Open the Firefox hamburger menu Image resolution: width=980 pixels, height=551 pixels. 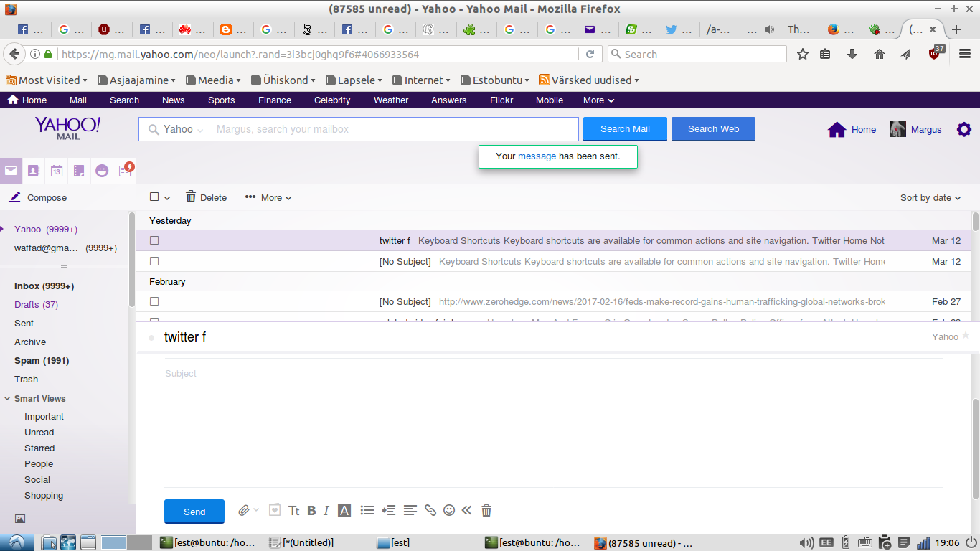[963, 54]
